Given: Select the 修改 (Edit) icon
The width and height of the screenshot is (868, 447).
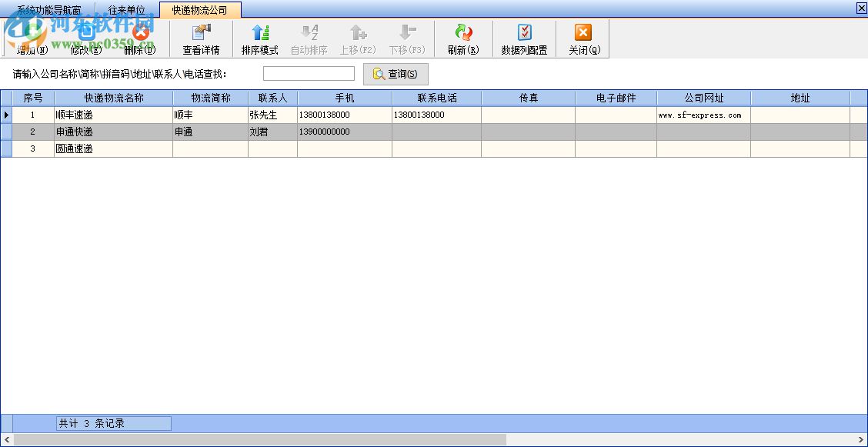Looking at the screenshot, I should (x=85, y=38).
